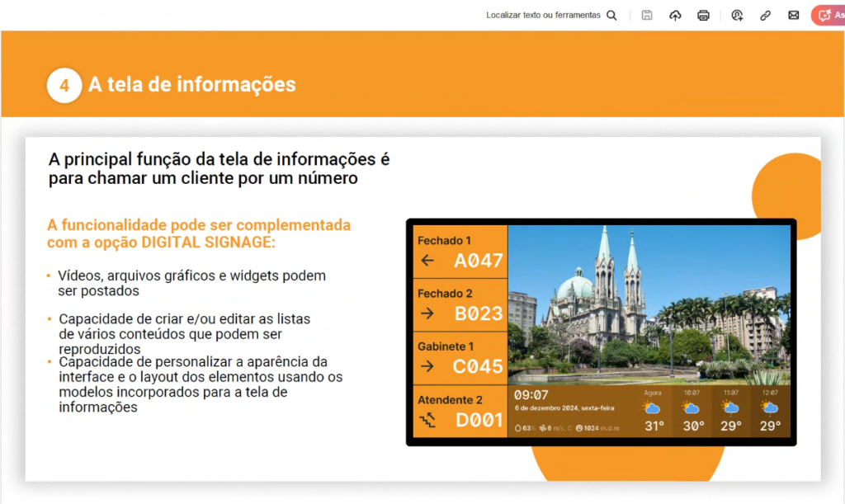Click the 'Fechado 2' label
Viewport: 845px width, 504px height.
(x=445, y=294)
